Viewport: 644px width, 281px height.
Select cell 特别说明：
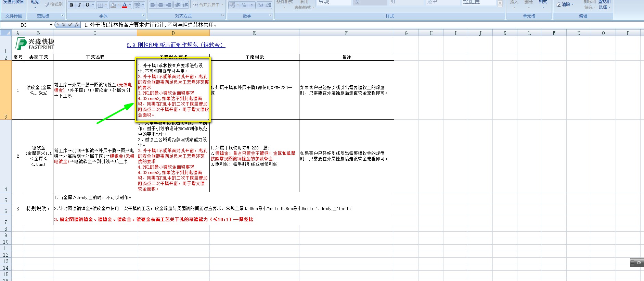[x=39, y=208]
